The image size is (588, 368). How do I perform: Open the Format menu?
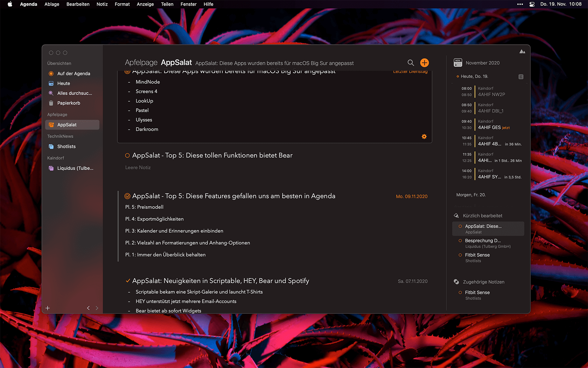click(122, 4)
